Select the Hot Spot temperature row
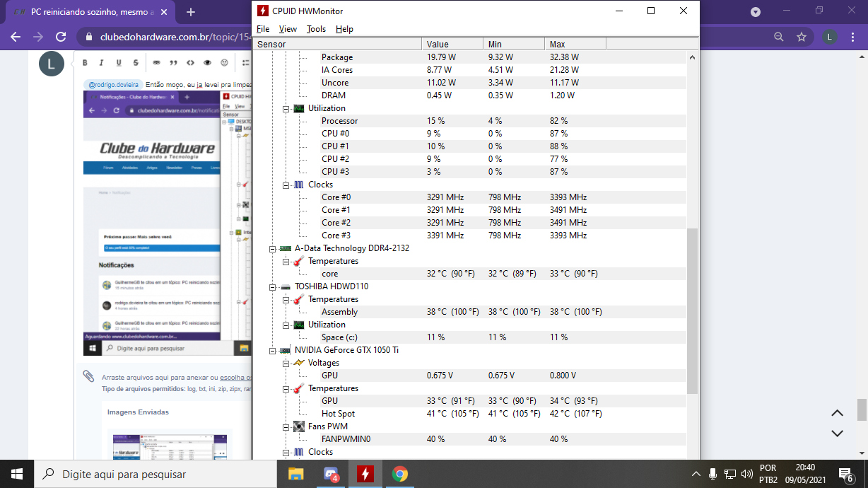The width and height of the screenshot is (868, 488). [469, 414]
